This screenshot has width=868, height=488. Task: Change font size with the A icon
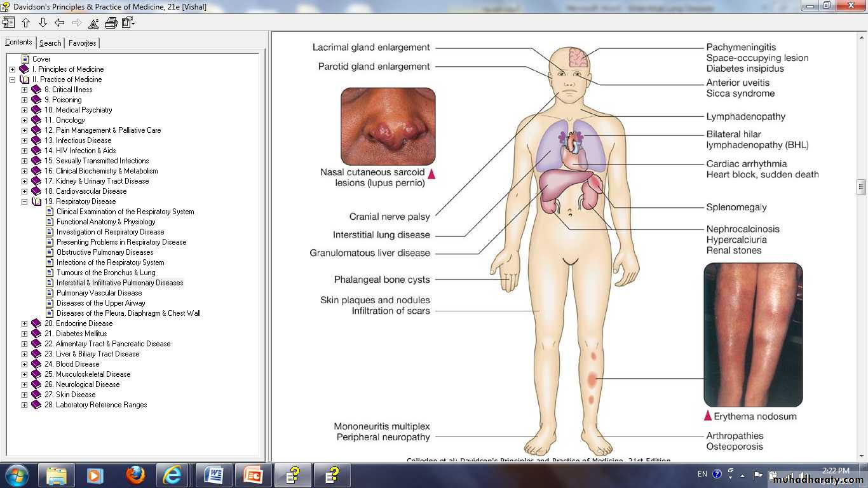coord(93,23)
